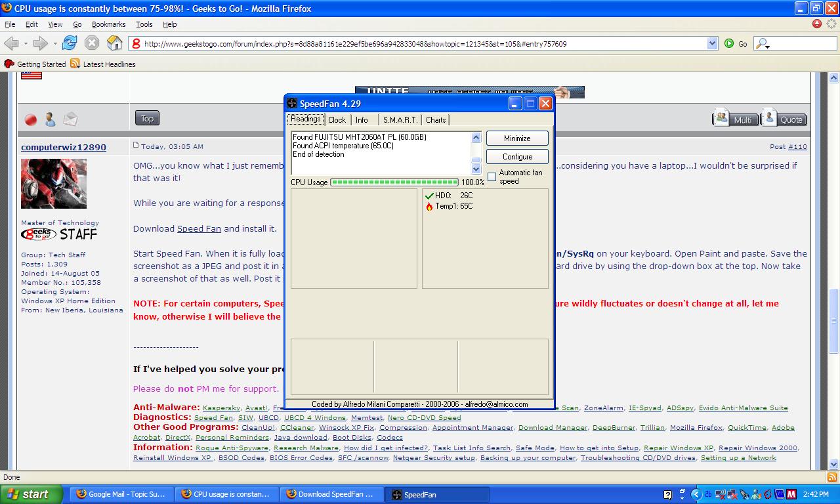The height and width of the screenshot is (504, 840).
Task: Click the Temp1 flame warning icon
Action: coord(429,206)
